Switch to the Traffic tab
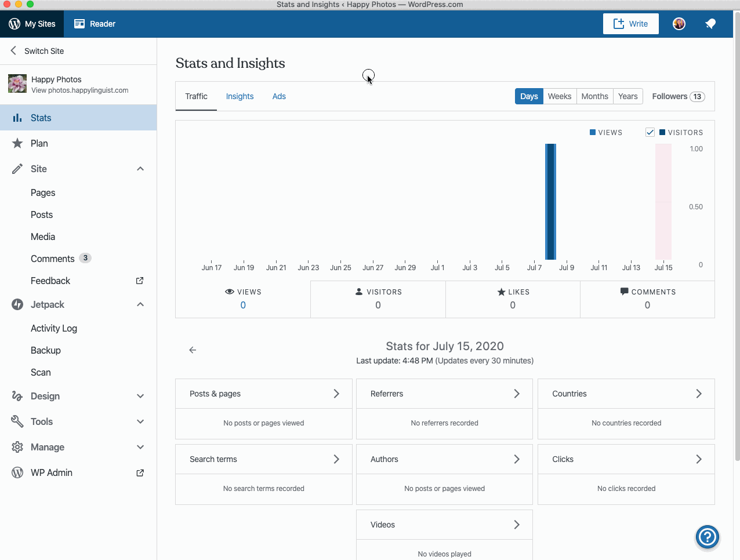 (196, 96)
